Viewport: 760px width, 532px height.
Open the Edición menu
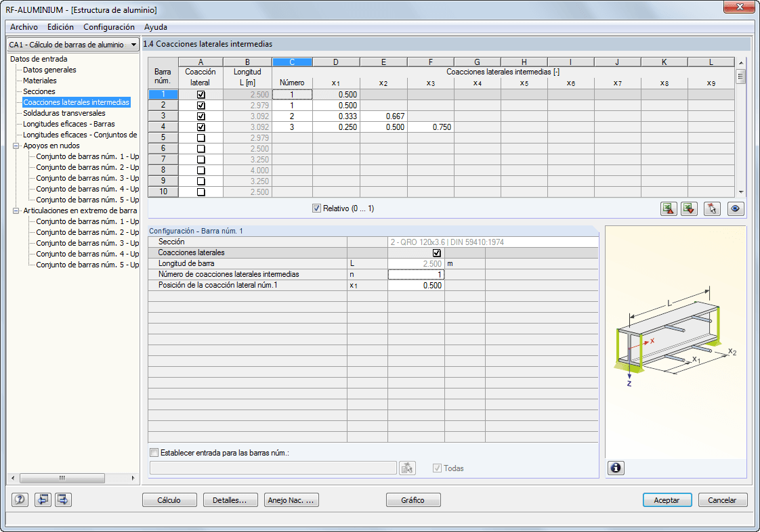click(60, 27)
